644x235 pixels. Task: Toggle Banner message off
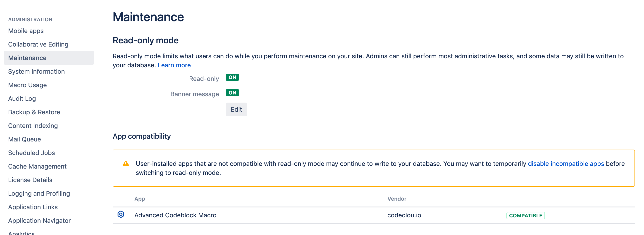(x=232, y=93)
